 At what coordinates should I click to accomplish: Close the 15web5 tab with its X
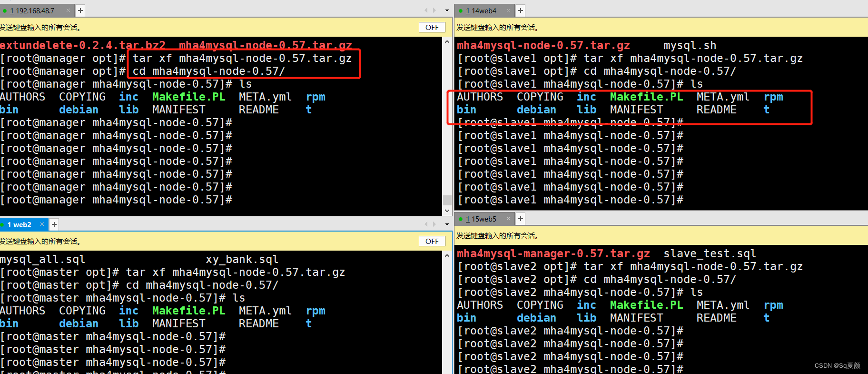point(508,218)
